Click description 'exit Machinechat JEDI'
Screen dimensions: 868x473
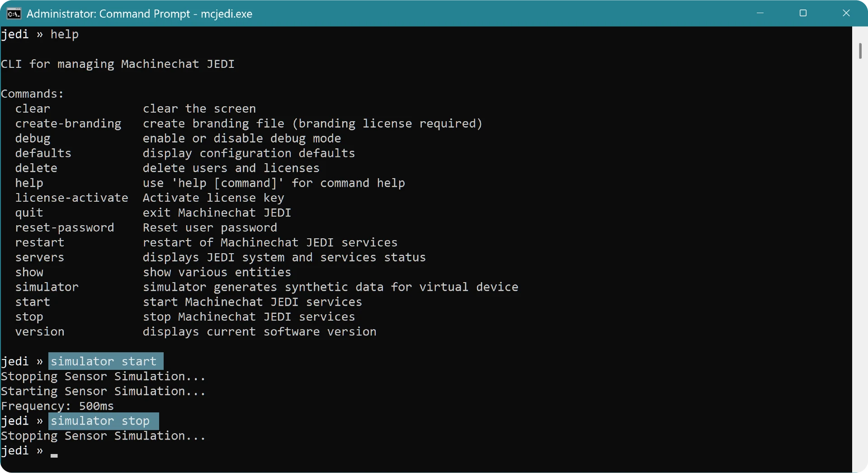pos(217,213)
